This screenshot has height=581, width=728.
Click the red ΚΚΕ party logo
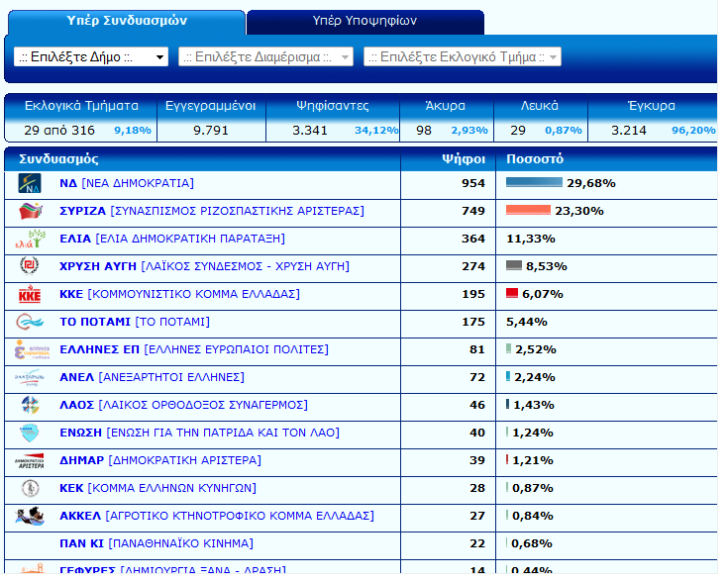pos(30,294)
